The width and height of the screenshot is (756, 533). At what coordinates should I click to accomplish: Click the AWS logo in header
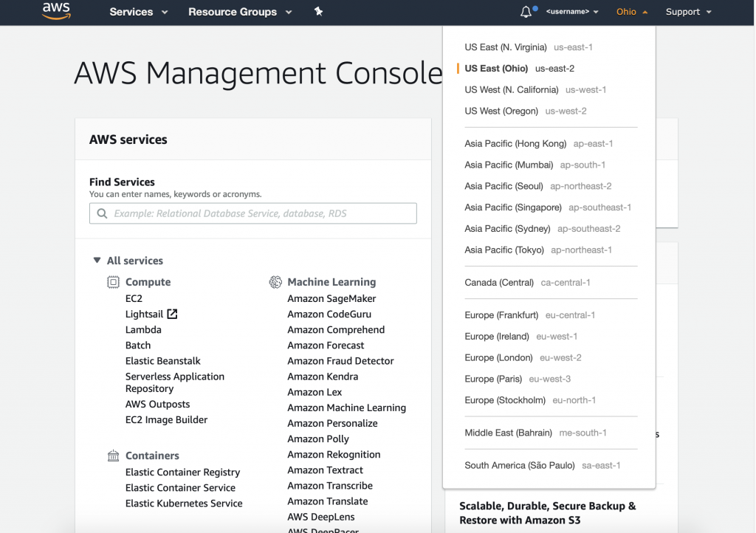coord(56,11)
